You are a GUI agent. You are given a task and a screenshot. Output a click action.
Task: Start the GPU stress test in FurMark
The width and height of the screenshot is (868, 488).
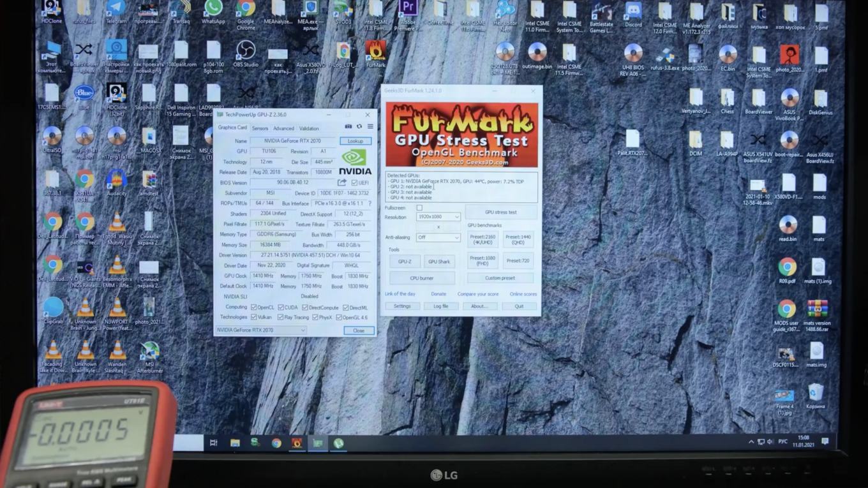501,212
